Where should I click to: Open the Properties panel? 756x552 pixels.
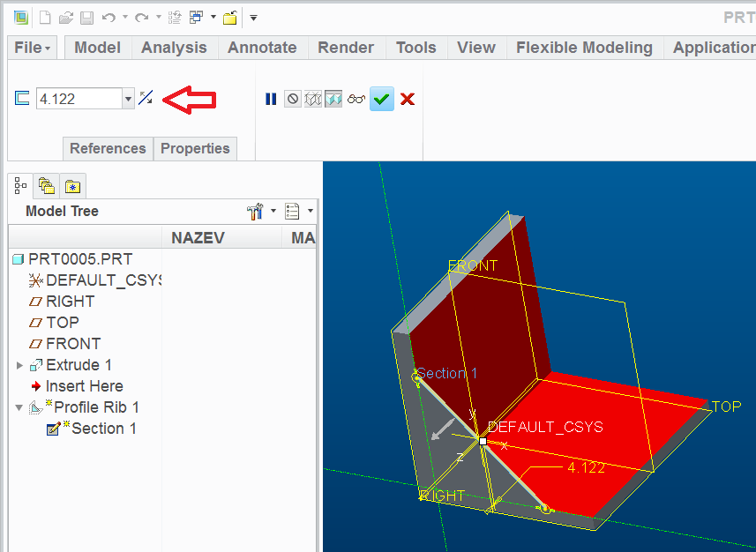point(195,148)
